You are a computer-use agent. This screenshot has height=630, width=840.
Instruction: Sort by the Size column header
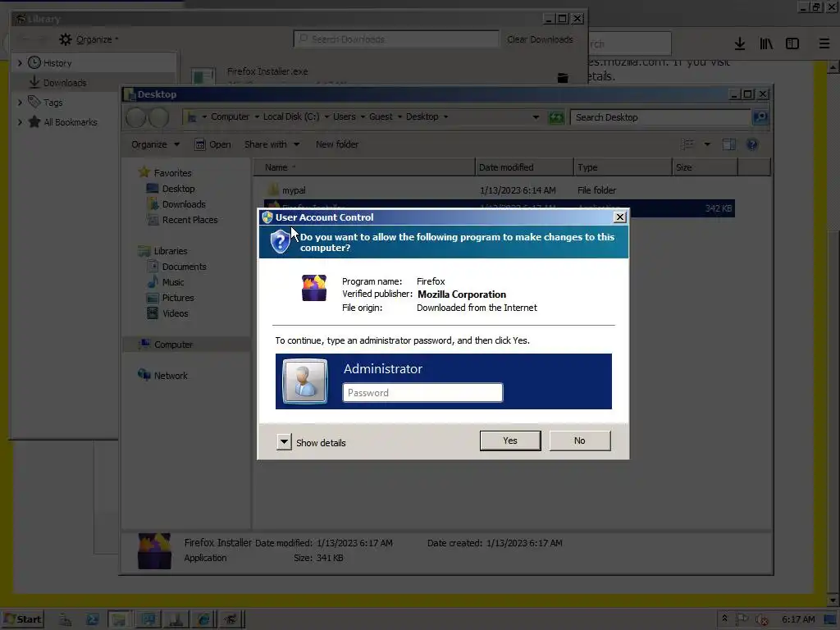point(705,167)
